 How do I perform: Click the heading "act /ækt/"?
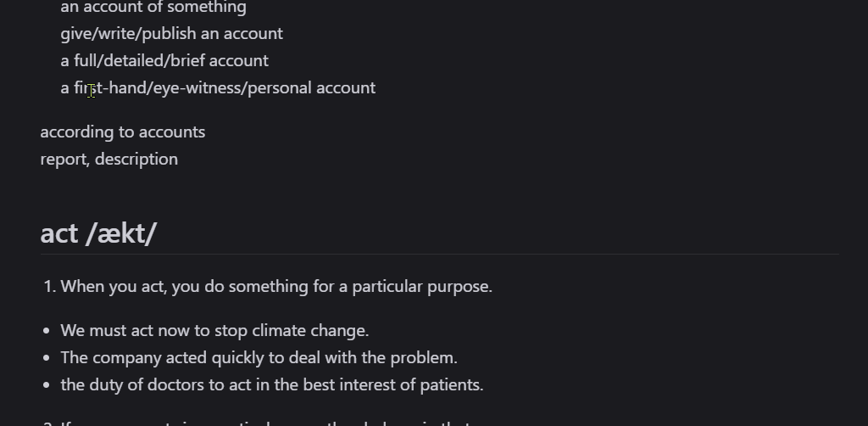[x=98, y=233]
